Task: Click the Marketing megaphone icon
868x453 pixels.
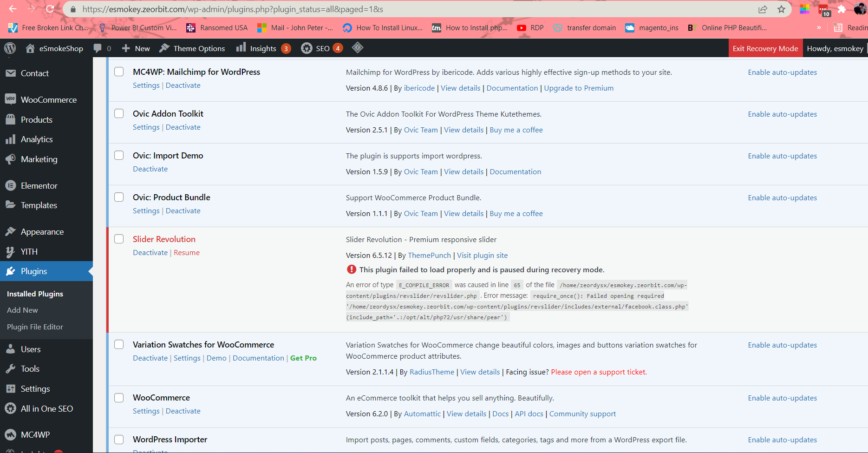Action: click(x=11, y=159)
